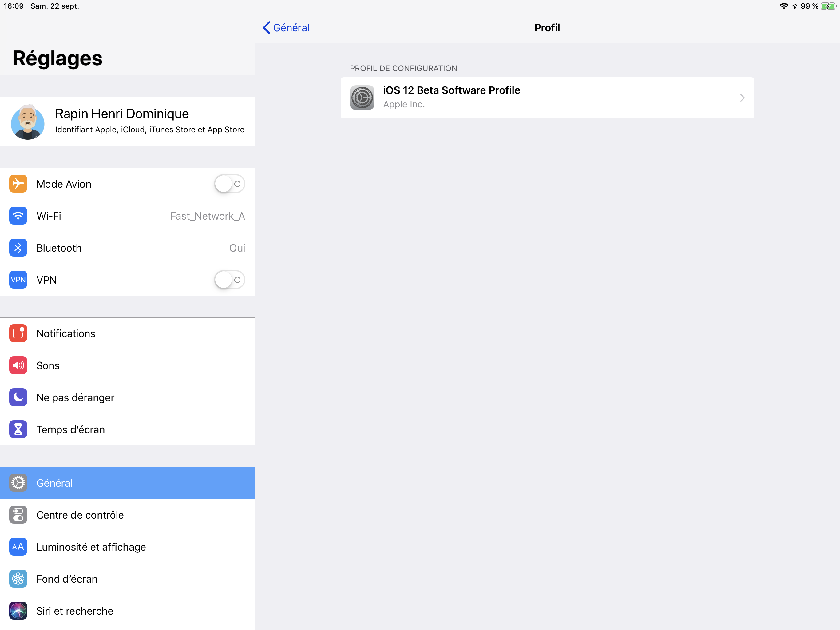Viewport: 840px width, 630px height.
Task: Tap the red Notifications icon
Action: (x=18, y=333)
